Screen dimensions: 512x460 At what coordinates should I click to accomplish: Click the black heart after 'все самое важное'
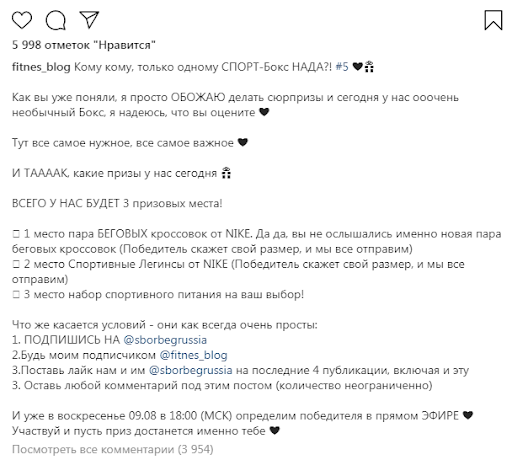[x=243, y=143]
